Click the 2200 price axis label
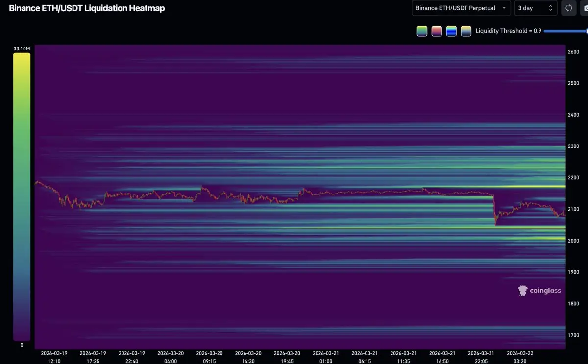 pyautogui.click(x=573, y=178)
